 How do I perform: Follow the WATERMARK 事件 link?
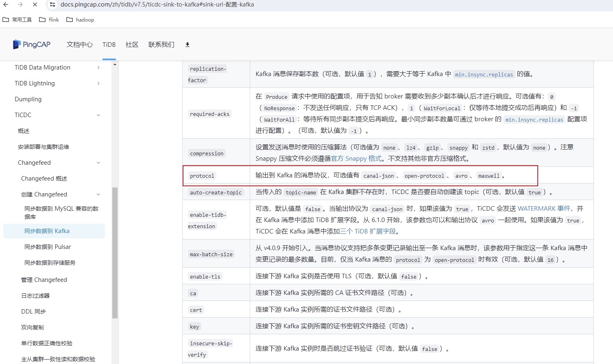point(544,209)
